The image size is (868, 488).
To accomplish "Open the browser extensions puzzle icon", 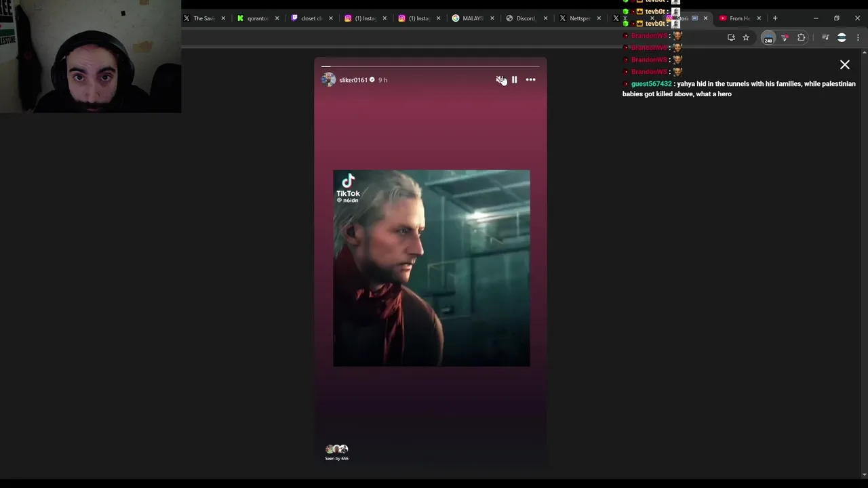I will [x=802, y=37].
